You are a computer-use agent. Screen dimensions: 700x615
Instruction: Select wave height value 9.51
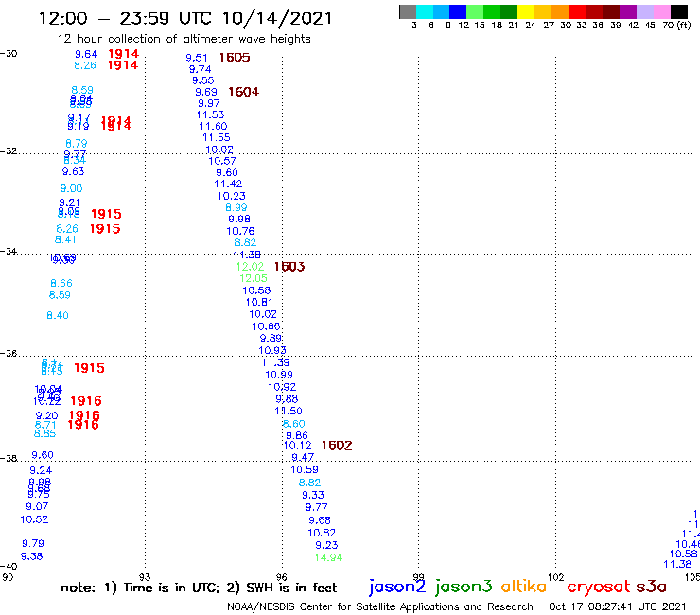197,58
